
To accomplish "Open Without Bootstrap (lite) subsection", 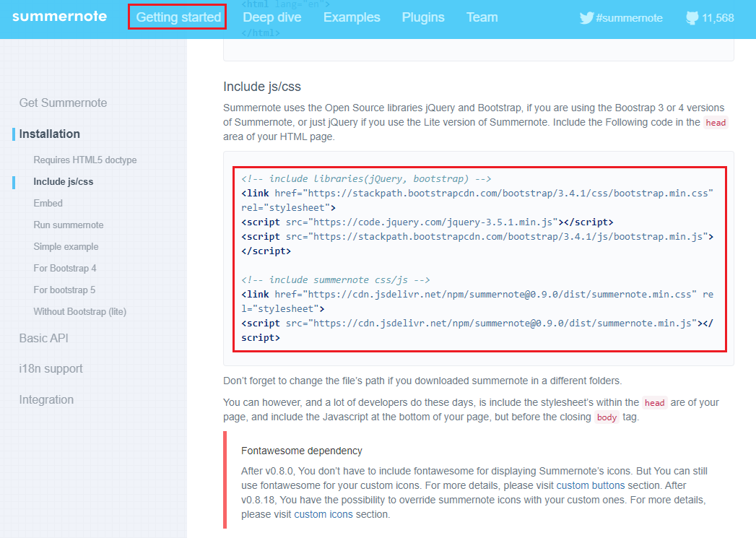I will (80, 312).
